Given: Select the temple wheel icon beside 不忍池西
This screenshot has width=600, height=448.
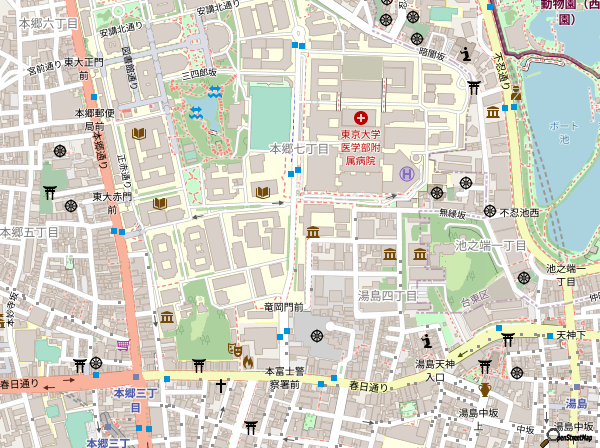Looking at the screenshot, I should [x=490, y=211].
